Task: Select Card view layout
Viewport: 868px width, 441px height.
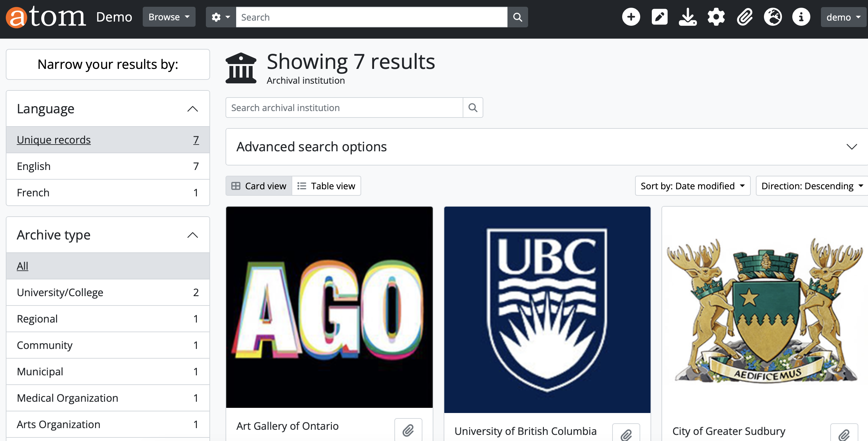Action: coord(259,186)
